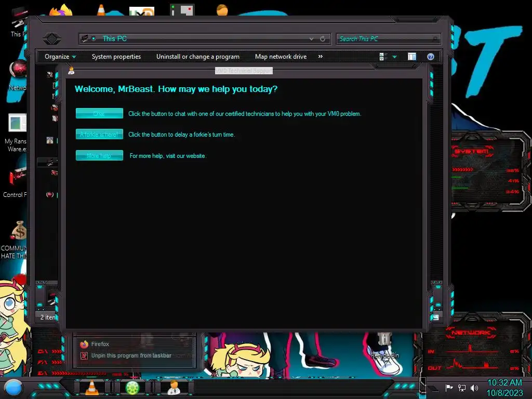Select the Control Panel desktop icon
Viewport: 532px width, 399px height.
click(x=16, y=182)
